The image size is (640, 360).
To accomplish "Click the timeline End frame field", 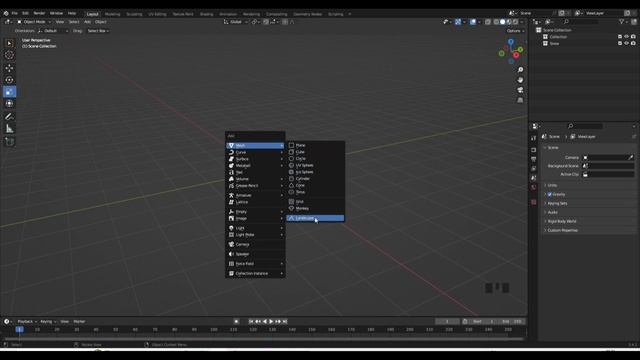I will tap(512, 322).
